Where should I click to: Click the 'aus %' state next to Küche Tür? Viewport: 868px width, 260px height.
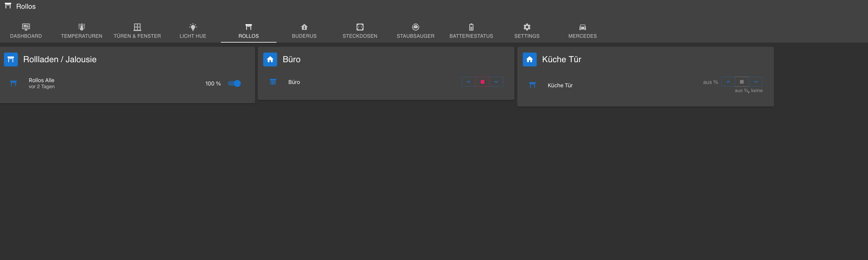[x=710, y=82]
